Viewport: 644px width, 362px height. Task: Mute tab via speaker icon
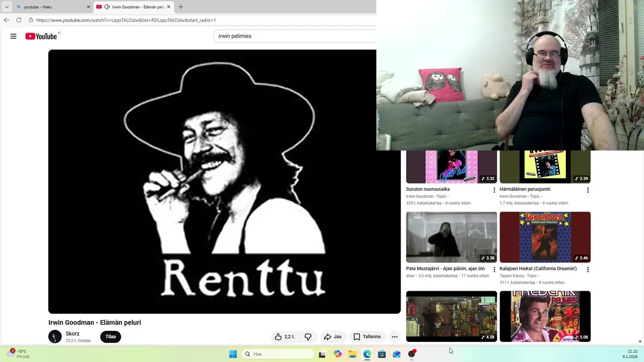point(107,7)
